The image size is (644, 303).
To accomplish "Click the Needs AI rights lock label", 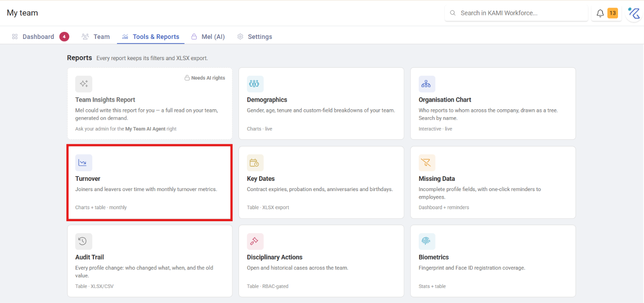I will (x=205, y=78).
